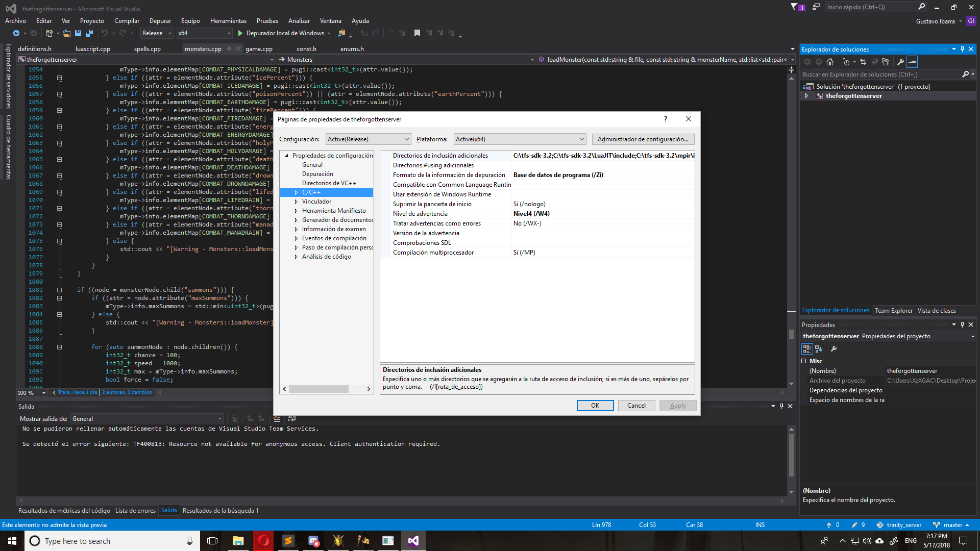This screenshot has height=551, width=980.
Task: Click the Windows Start button
Action: (x=12, y=541)
